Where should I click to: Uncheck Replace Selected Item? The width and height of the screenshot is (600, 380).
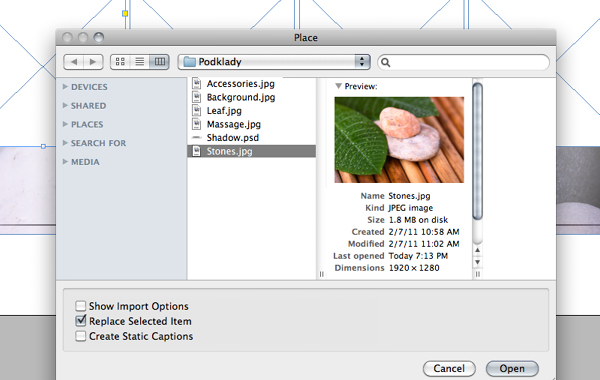pos(80,321)
